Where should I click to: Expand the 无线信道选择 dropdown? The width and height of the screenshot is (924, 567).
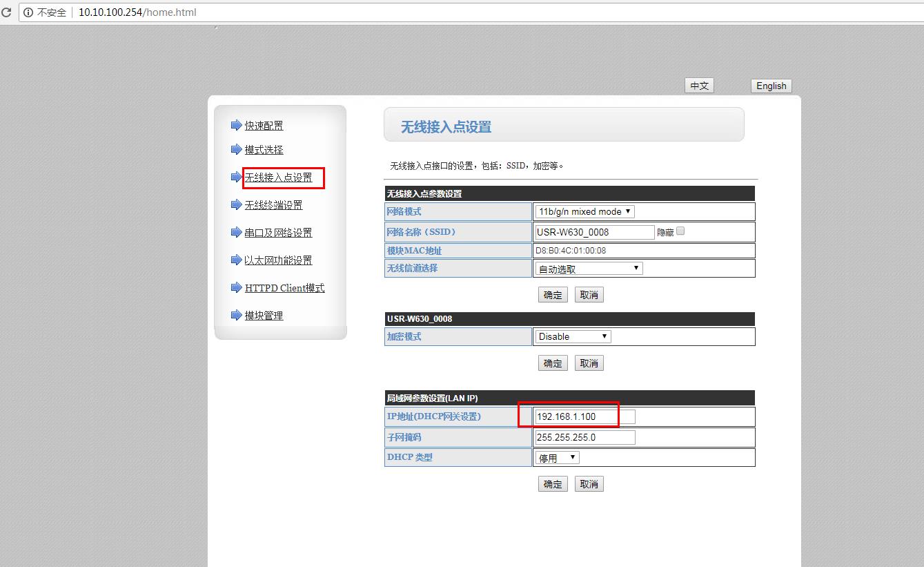click(x=589, y=269)
